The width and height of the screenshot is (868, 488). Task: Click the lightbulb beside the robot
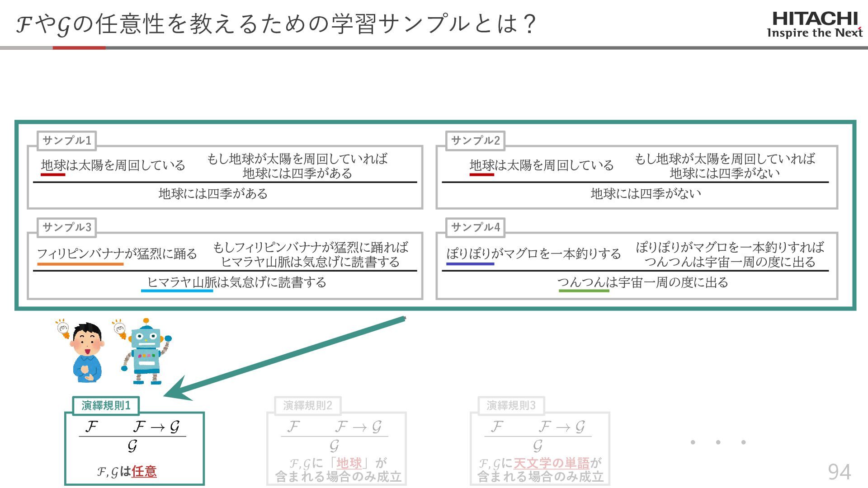[119, 328]
